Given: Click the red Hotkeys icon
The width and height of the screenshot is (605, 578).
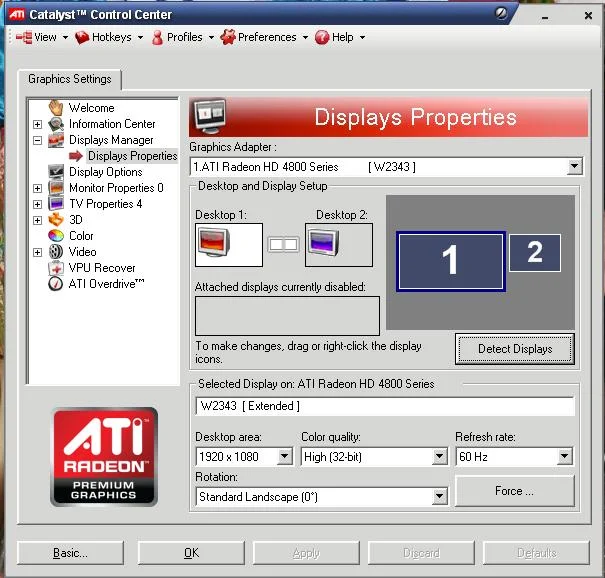Looking at the screenshot, I should [x=82, y=37].
